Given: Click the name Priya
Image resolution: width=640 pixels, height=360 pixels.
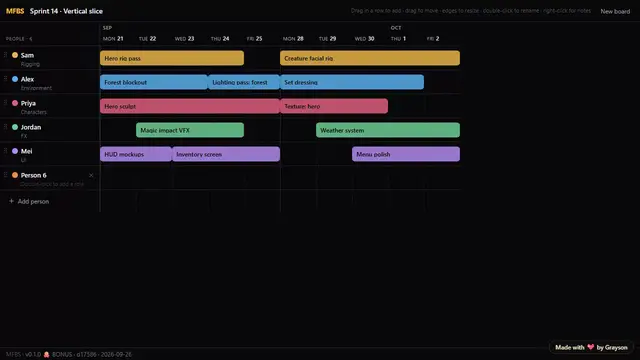Looking at the screenshot, I should (x=28, y=103).
